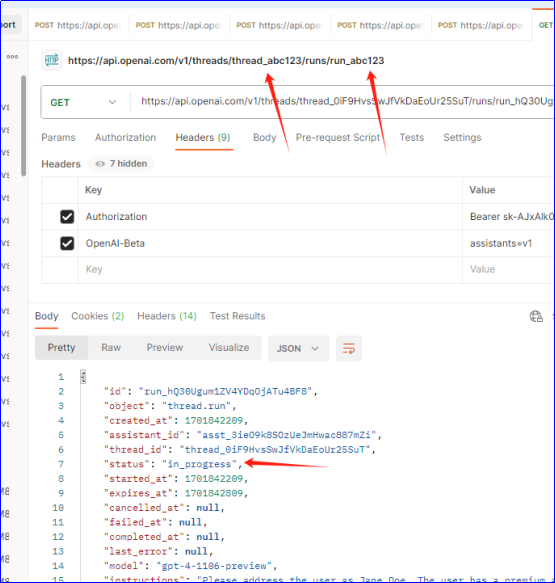Switch to the Authorization tab

pos(125,138)
